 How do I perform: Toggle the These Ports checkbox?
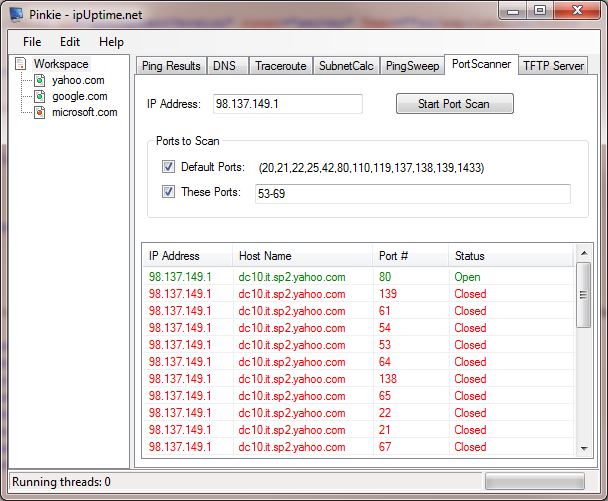pyautogui.click(x=168, y=192)
